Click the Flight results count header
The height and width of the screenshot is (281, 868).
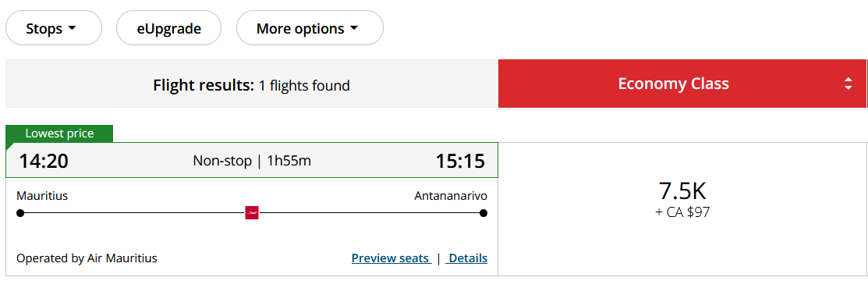pyautogui.click(x=251, y=85)
